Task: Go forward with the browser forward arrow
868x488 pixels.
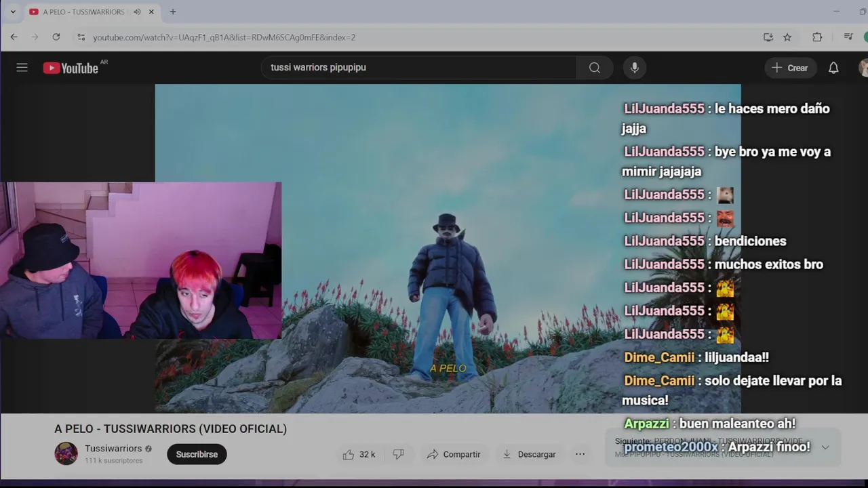Action: point(35,37)
